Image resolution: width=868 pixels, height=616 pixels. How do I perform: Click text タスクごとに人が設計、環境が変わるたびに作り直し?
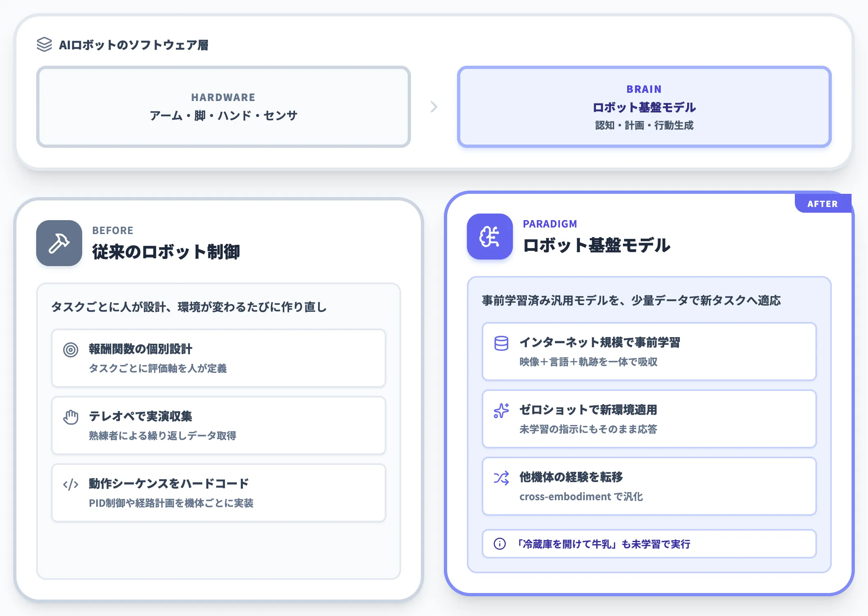189,307
